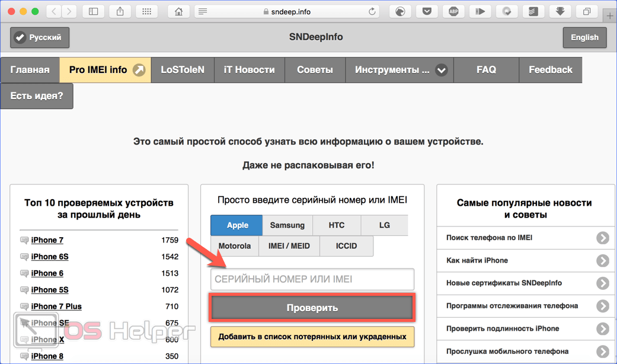Open the Главная menu item
The image size is (617, 364).
click(30, 69)
